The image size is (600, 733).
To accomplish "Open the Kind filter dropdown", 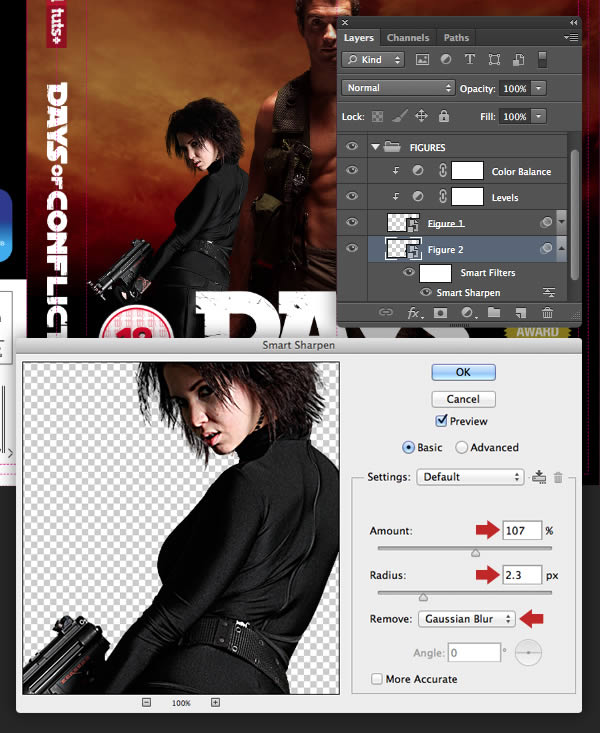I will 373,59.
